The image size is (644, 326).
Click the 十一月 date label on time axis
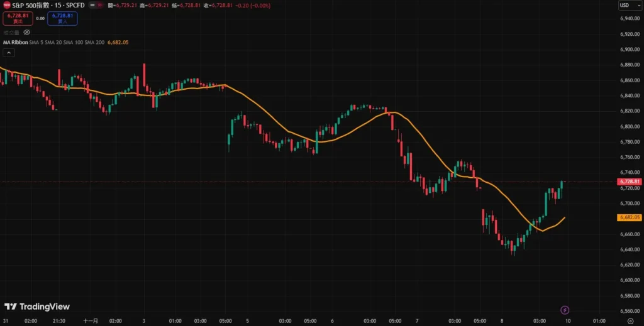(x=91, y=320)
